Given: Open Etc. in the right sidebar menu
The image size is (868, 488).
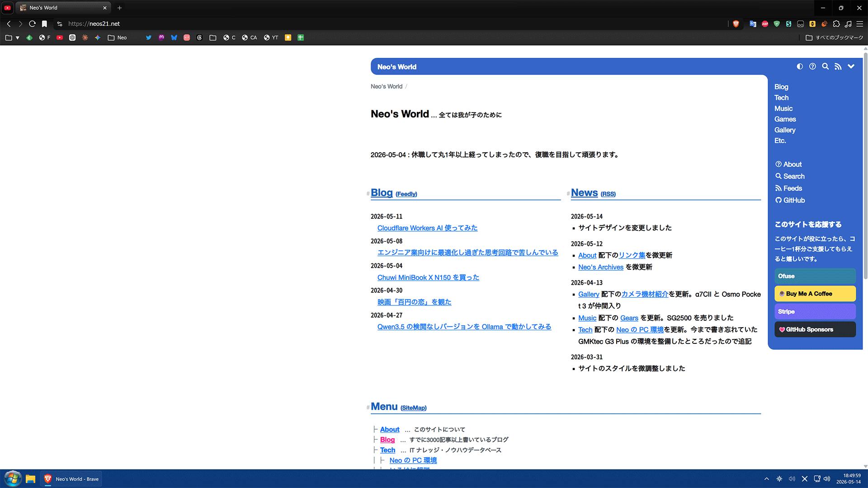Looking at the screenshot, I should click(x=780, y=141).
